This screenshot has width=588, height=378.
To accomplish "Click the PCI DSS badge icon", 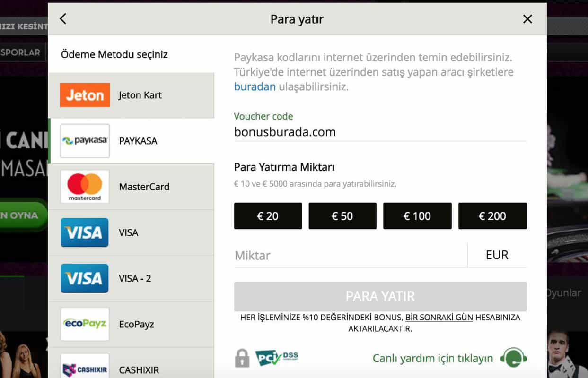I will (x=277, y=358).
